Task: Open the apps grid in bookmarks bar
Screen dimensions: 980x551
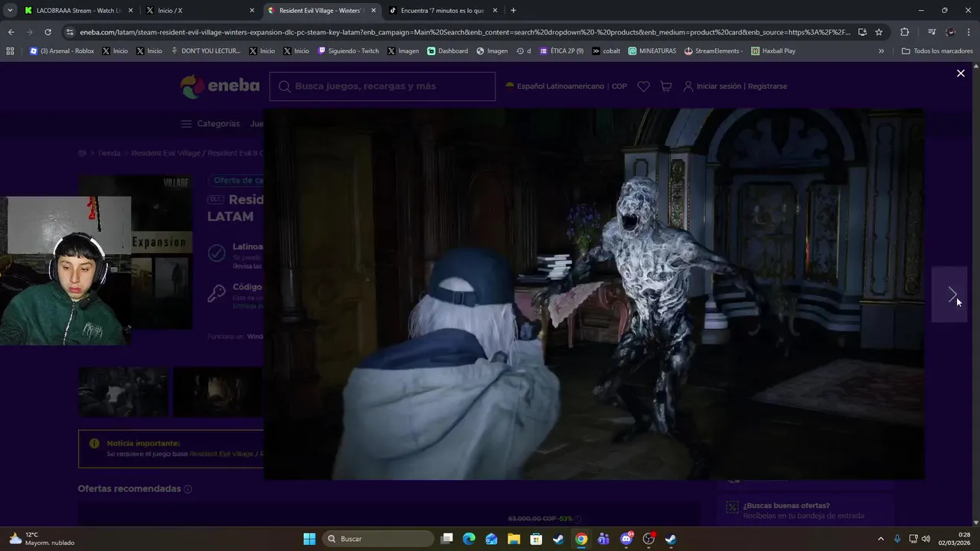Action: [x=10, y=51]
